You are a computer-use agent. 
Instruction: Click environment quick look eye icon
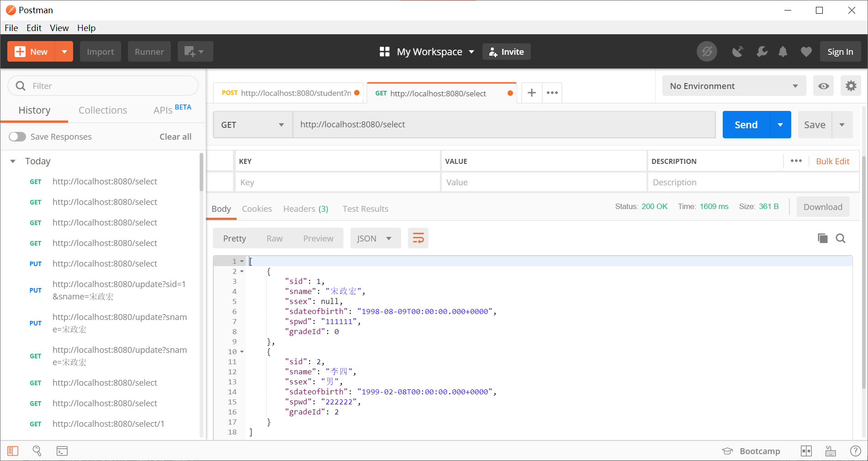pyautogui.click(x=824, y=86)
